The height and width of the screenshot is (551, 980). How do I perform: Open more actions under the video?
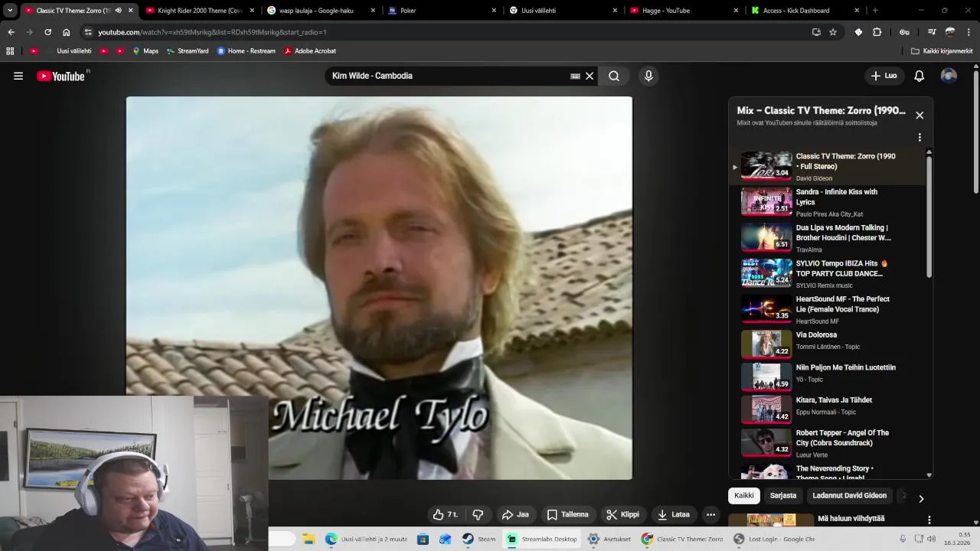[710, 514]
